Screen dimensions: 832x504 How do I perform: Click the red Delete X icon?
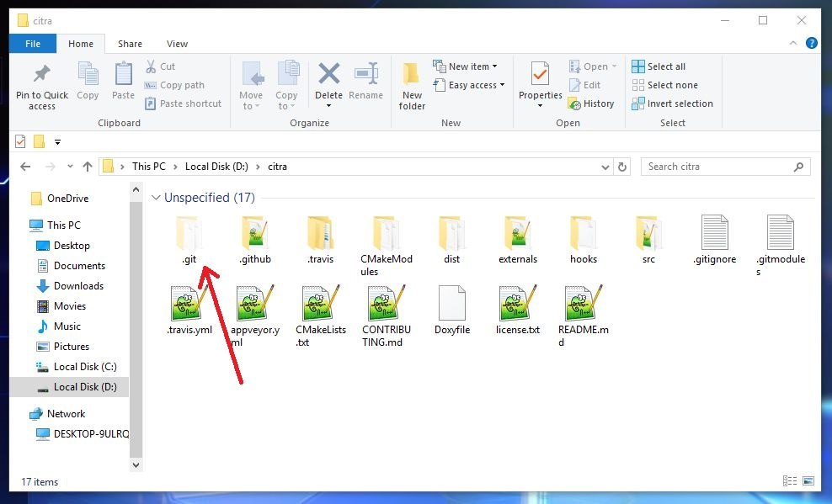point(328,73)
